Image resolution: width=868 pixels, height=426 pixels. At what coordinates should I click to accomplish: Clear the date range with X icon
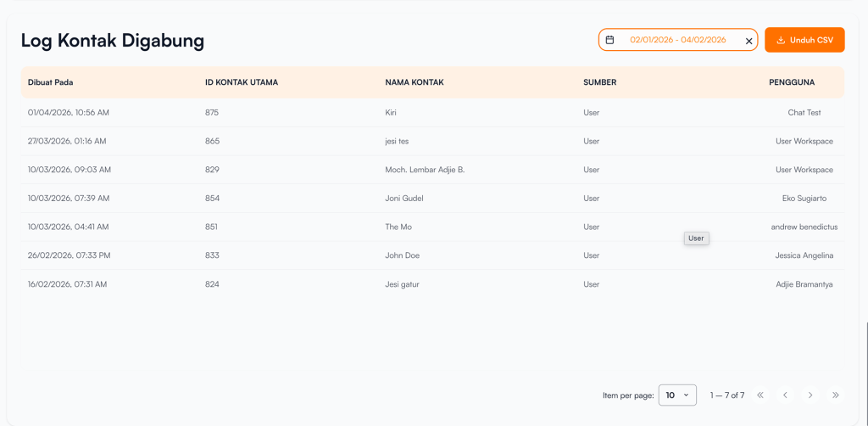point(748,41)
